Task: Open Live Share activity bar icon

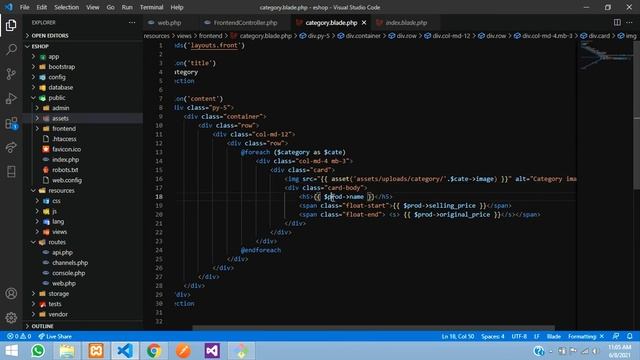Action: (11, 147)
